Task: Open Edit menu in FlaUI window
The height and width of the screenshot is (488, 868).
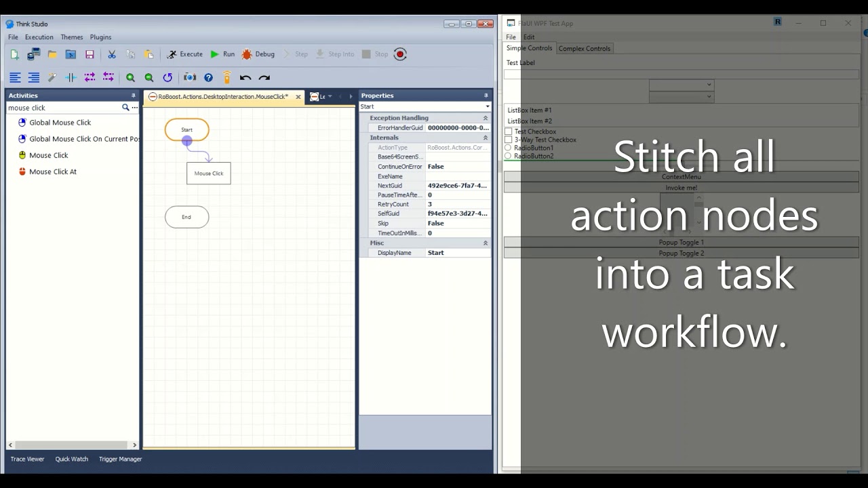Action: click(x=529, y=37)
